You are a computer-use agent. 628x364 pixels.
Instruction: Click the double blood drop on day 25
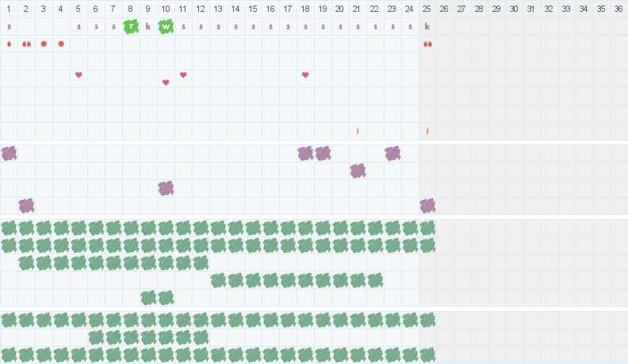427,44
